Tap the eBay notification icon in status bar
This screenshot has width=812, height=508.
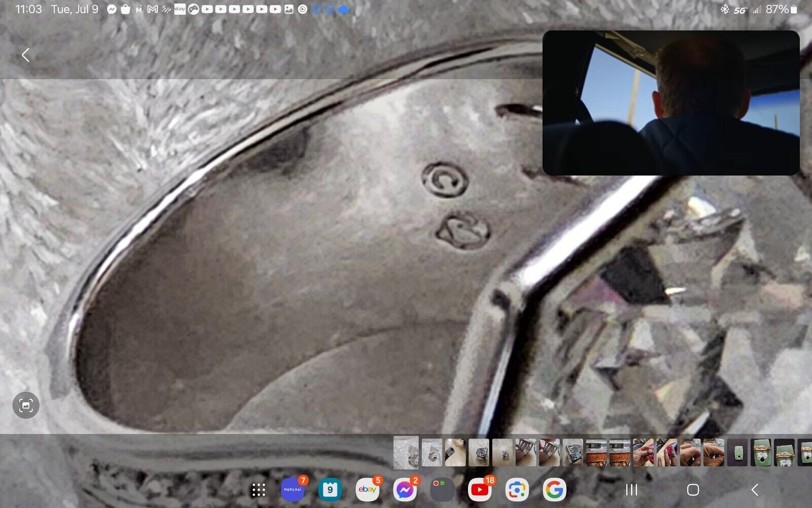point(180,9)
